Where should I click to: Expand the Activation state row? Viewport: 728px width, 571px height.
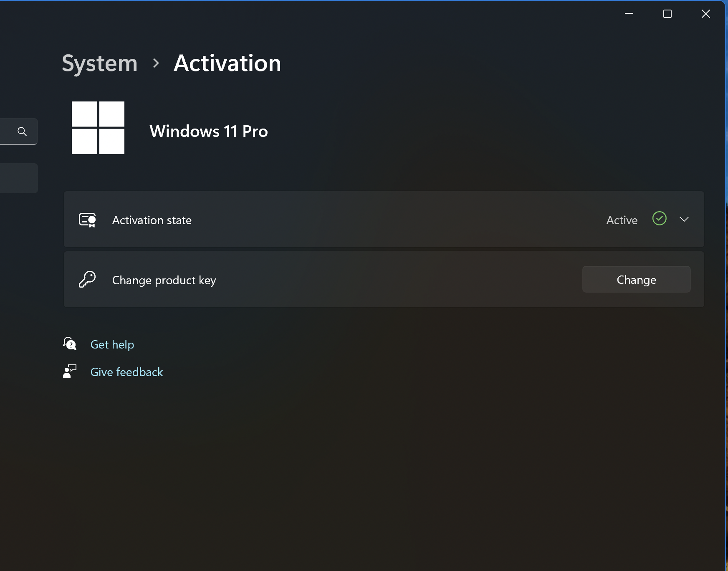point(384,219)
